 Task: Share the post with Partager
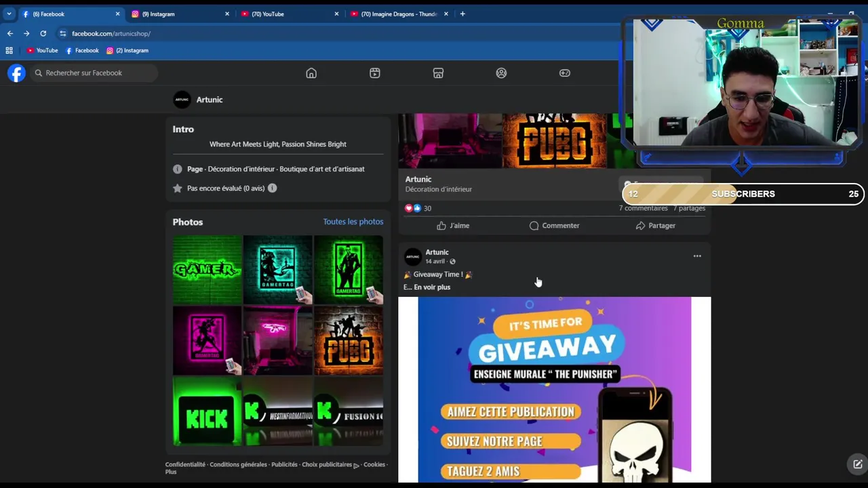pos(656,226)
